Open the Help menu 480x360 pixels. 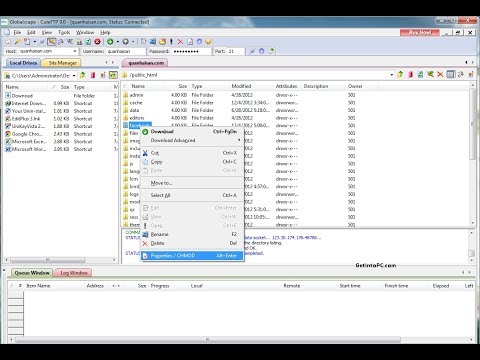(x=105, y=32)
